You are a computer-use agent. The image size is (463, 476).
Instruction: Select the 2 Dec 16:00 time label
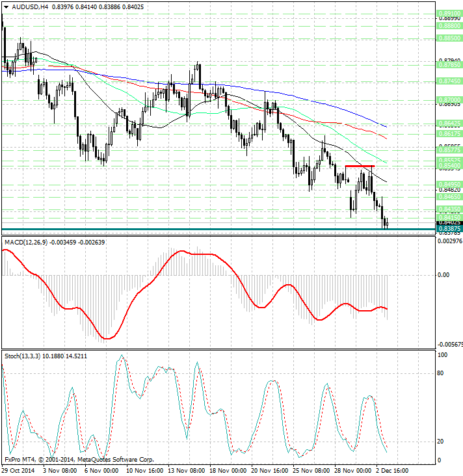(392, 469)
